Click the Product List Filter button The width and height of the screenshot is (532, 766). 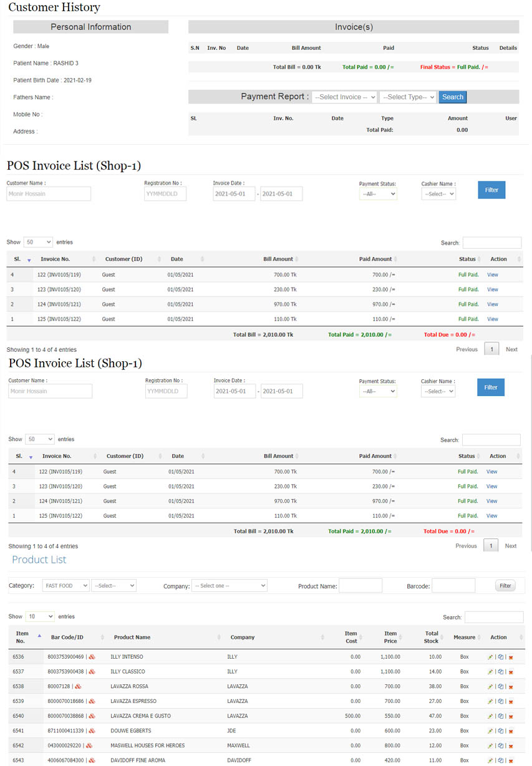(505, 586)
